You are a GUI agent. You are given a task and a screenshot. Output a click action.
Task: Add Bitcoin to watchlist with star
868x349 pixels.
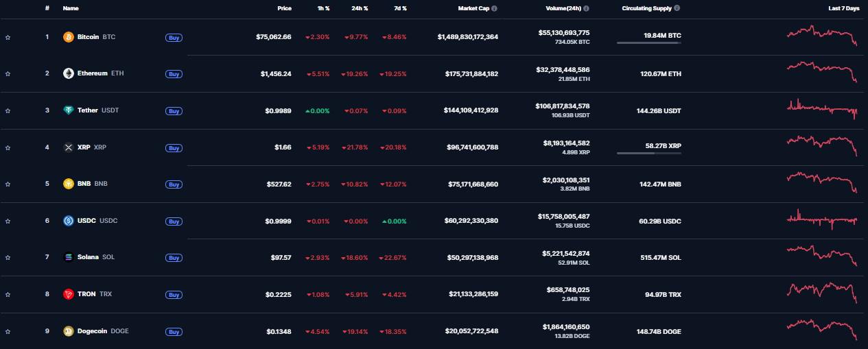(x=8, y=37)
